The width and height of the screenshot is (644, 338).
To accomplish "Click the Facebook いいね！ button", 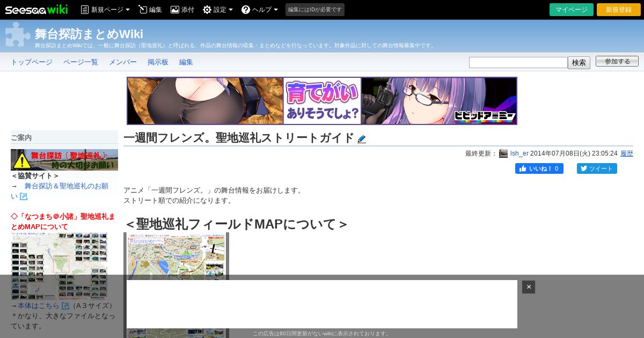I will point(539,168).
